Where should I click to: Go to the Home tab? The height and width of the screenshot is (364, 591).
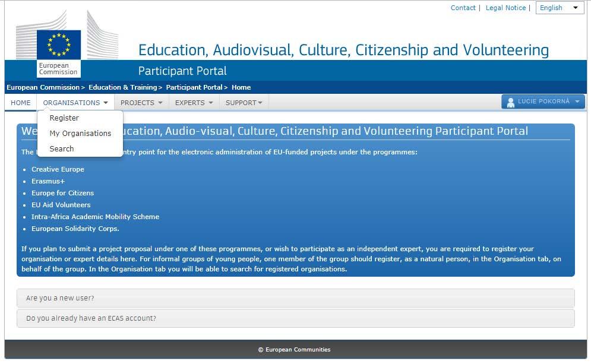21,103
